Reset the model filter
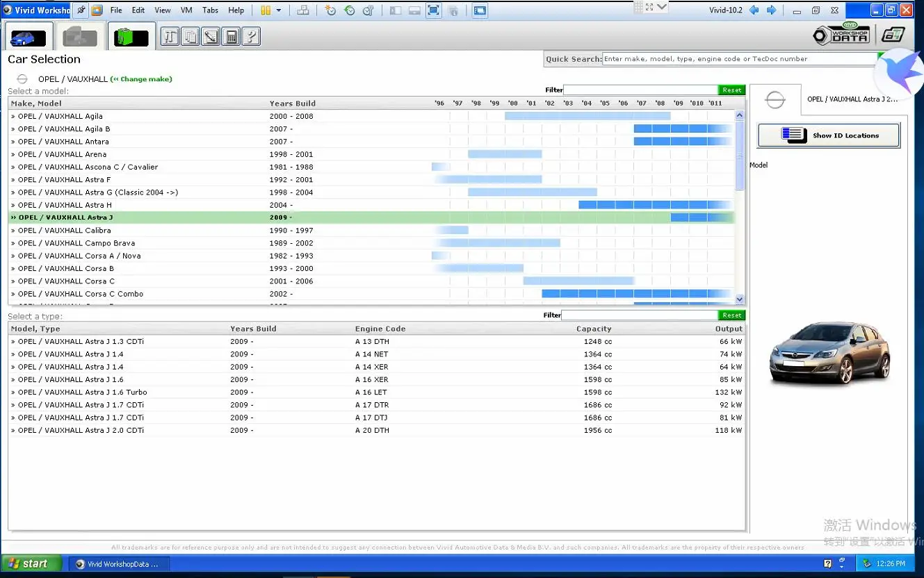This screenshot has width=924, height=578. [x=731, y=90]
